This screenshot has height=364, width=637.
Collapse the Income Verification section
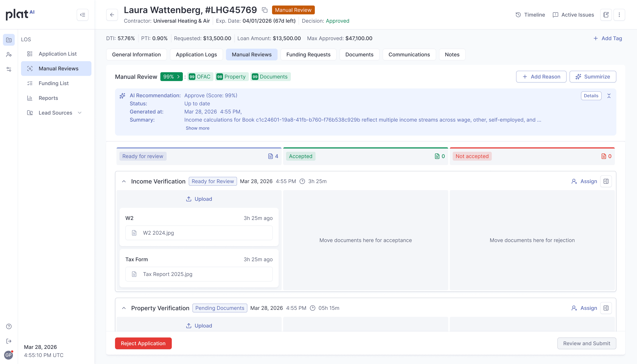click(124, 181)
